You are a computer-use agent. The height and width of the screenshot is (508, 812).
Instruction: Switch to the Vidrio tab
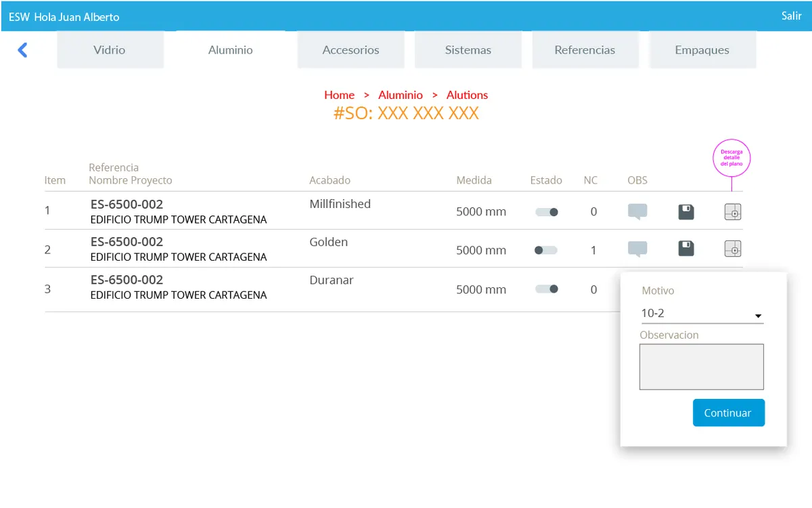(110, 49)
